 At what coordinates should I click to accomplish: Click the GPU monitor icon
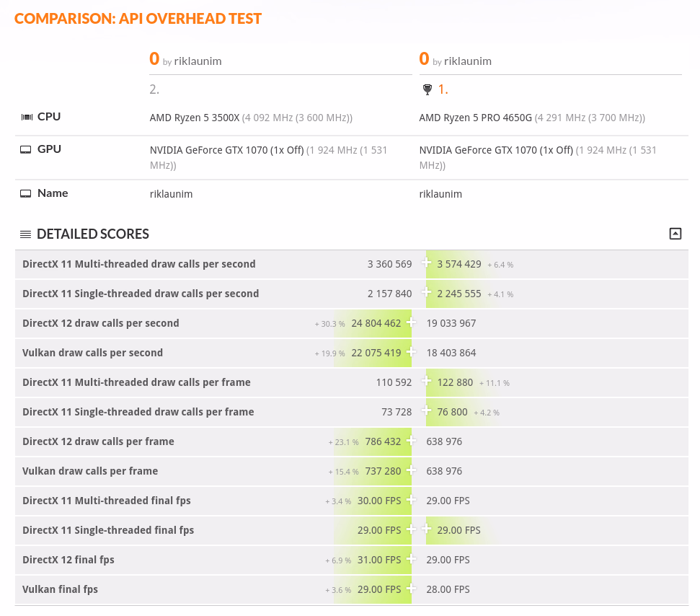point(26,150)
